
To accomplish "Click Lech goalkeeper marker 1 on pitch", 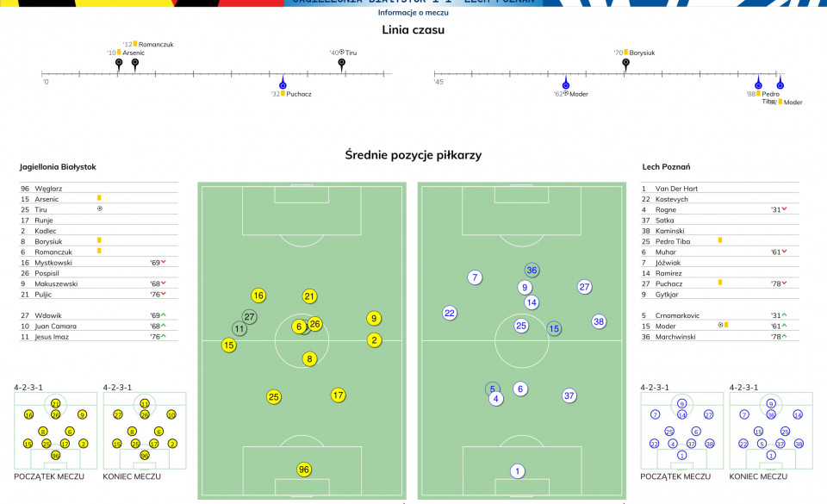I will tap(518, 470).
